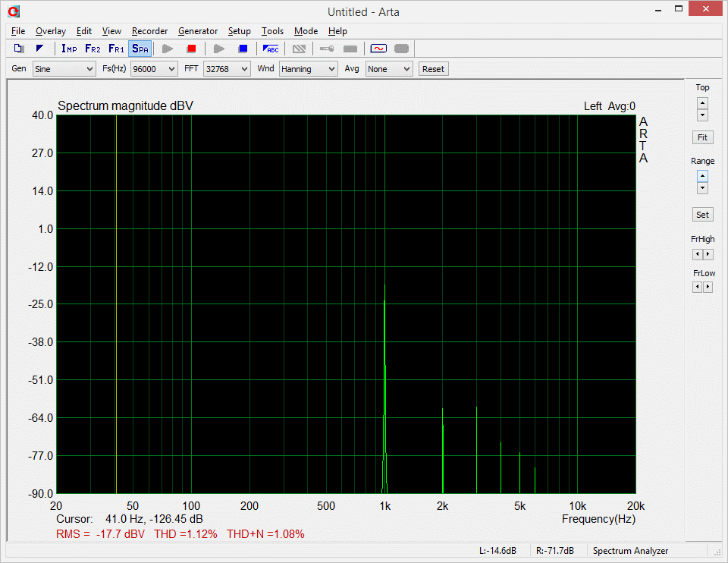The image size is (728, 563).
Task: Open the Gen signal type dropdown
Action: [64, 69]
